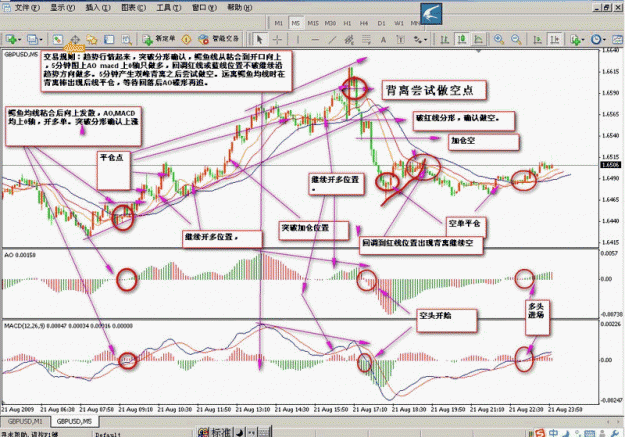Open the Strategy Tester icon
The image size is (625, 437).
click(x=127, y=39)
